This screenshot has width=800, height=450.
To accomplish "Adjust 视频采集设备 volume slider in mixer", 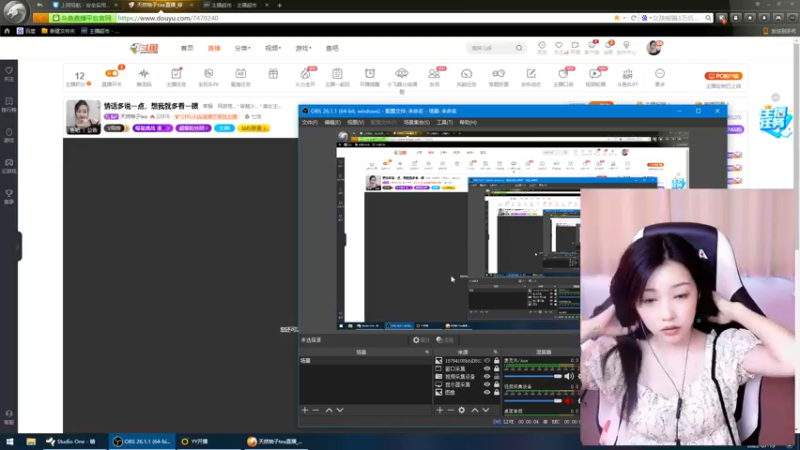I will point(533,401).
